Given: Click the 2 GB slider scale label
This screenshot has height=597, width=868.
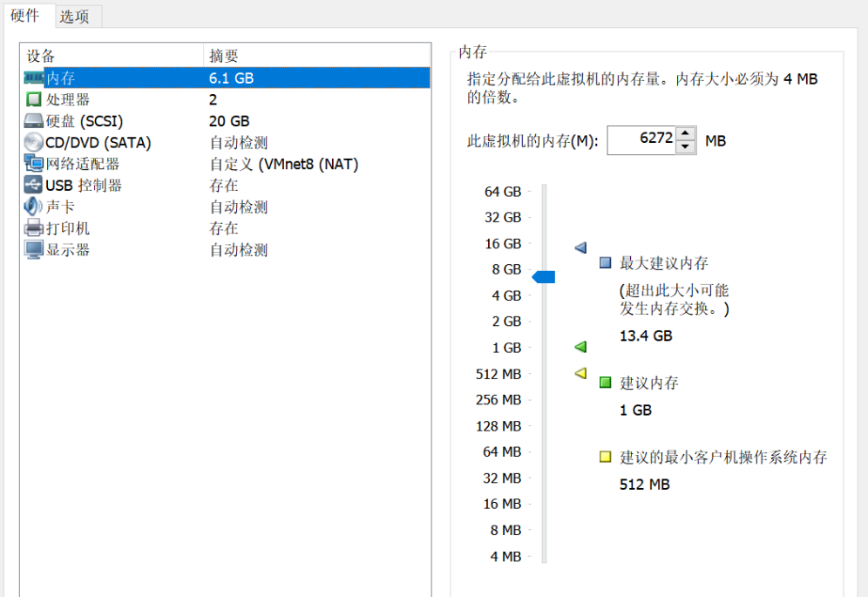Looking at the screenshot, I should tap(506, 322).
